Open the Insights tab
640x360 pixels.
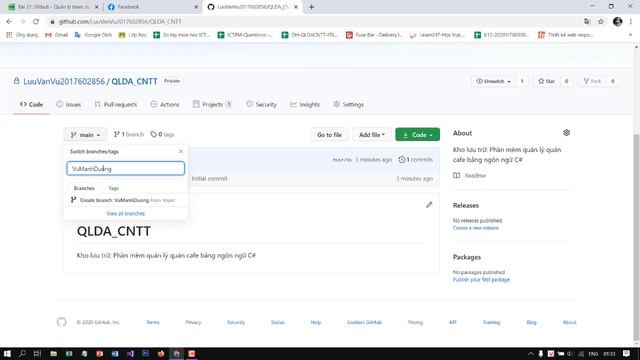coord(305,104)
